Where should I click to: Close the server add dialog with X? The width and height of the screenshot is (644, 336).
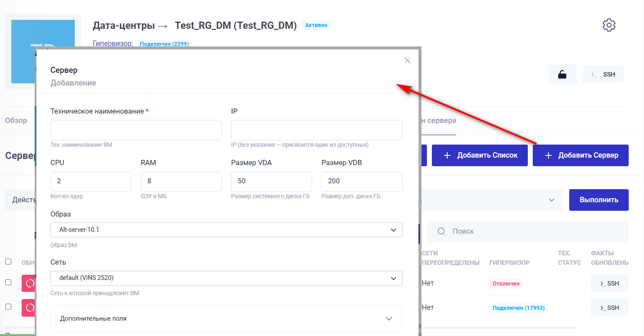point(407,61)
